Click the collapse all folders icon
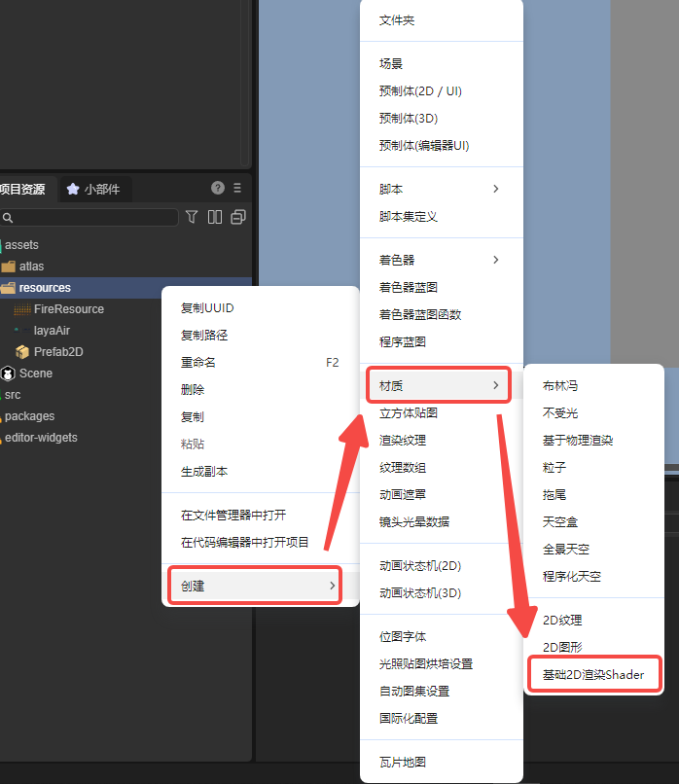Screen dimensions: 679x784 [x=238, y=217]
